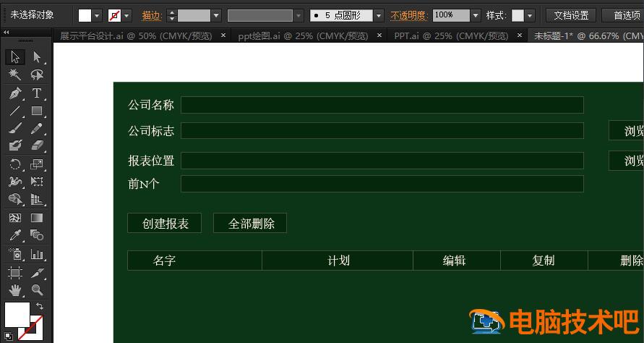Screen dimensions: 644x343
Task: Choose the Rectangle tool
Action: click(x=37, y=111)
